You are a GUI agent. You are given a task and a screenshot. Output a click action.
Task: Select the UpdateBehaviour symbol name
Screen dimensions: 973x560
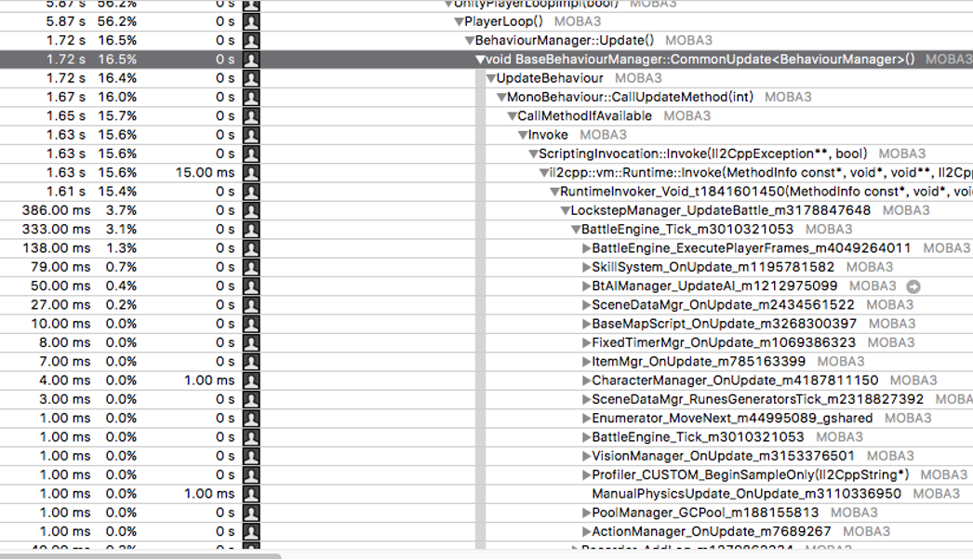549,78
